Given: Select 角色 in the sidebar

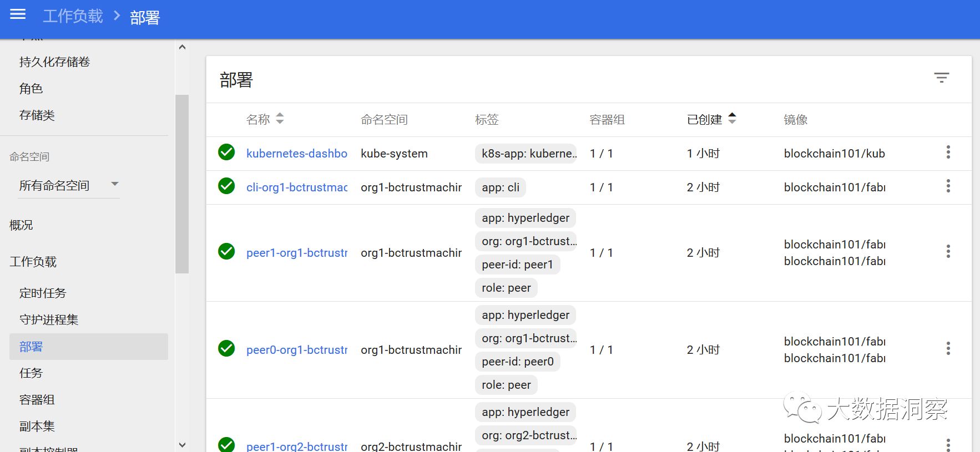Looking at the screenshot, I should [31, 89].
